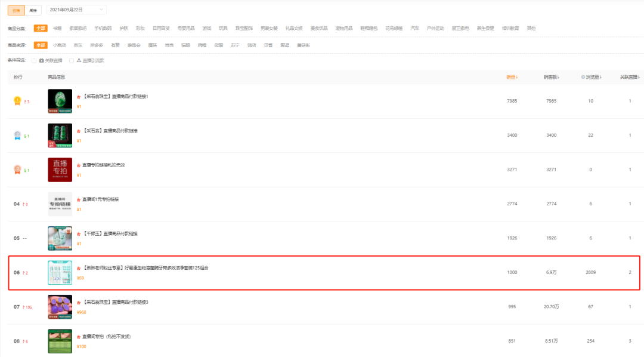The height and width of the screenshot is (357, 644).
Task: Open green jade pendant thumbnail in rank 1
Action: pos(60,101)
